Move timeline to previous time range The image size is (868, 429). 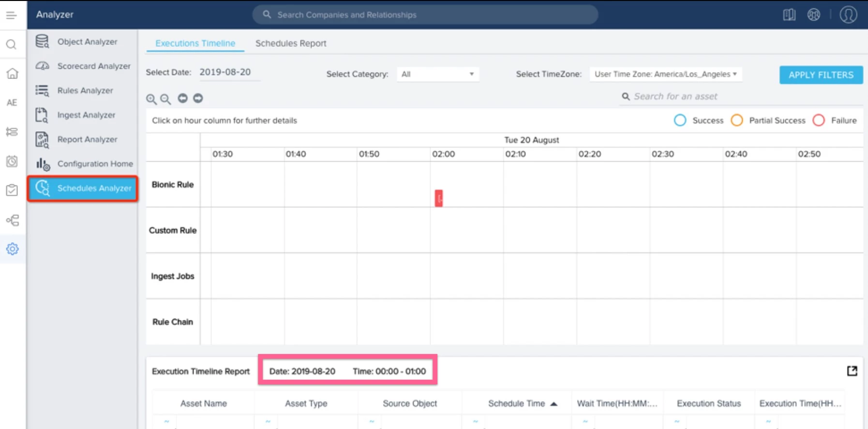tap(182, 98)
